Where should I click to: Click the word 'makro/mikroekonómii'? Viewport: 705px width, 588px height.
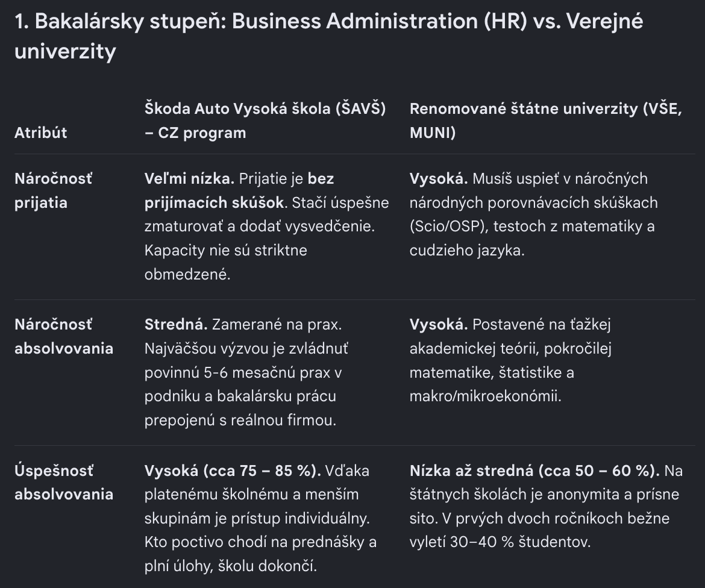click(x=484, y=396)
